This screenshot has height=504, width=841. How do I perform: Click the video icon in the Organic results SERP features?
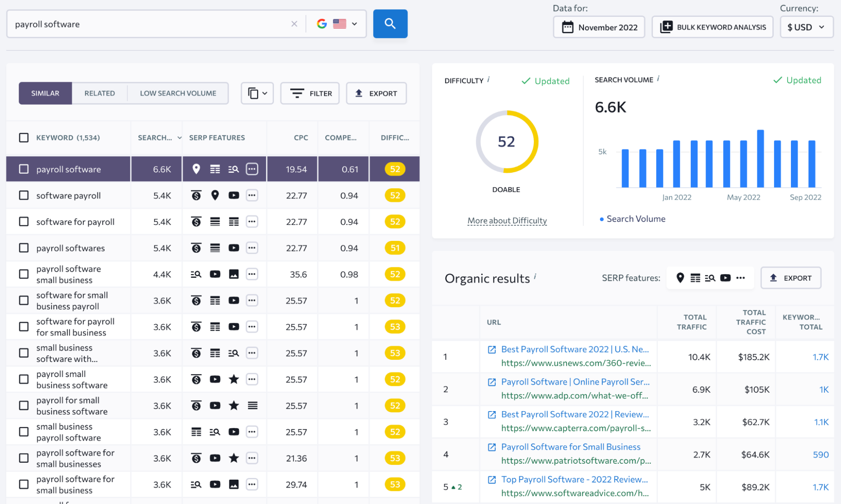click(725, 278)
